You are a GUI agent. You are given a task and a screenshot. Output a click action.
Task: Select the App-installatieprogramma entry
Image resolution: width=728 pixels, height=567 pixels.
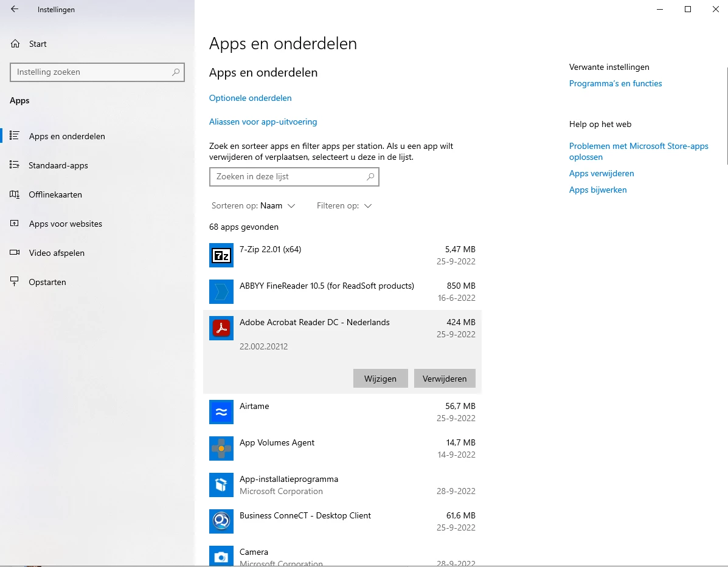coord(342,485)
